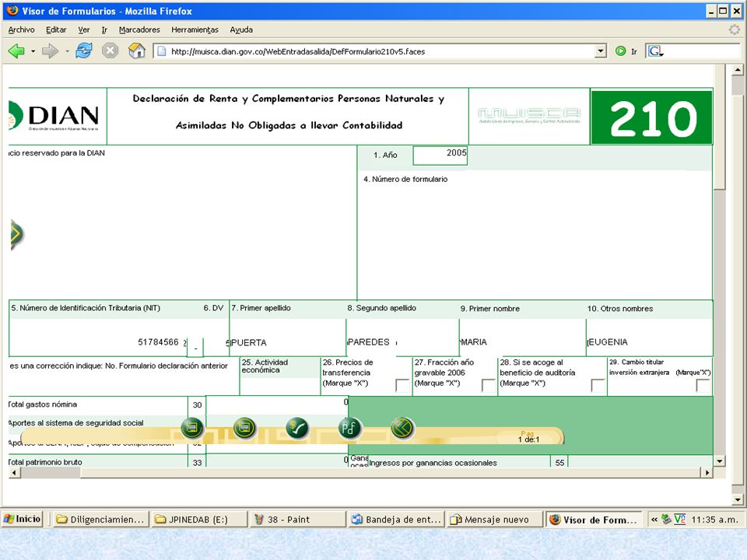Click the green Go button beside the address bar
The height and width of the screenshot is (560, 747).
(x=620, y=51)
